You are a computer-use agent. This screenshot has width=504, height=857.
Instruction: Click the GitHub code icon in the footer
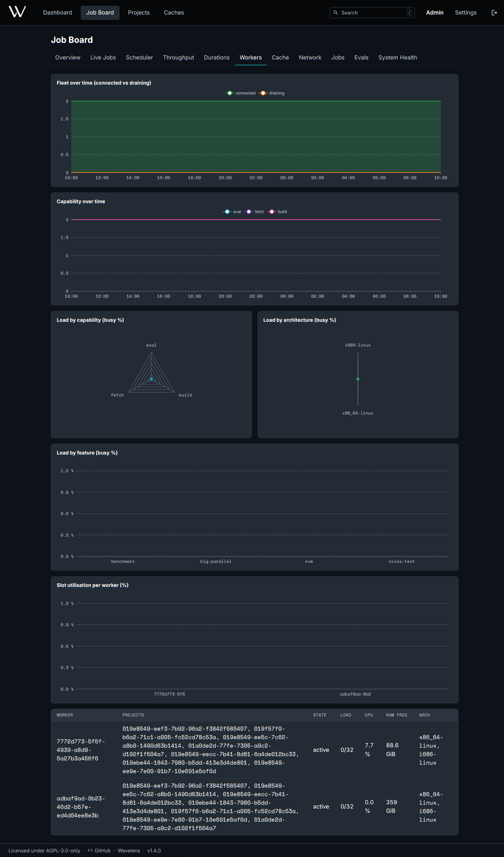(90, 851)
